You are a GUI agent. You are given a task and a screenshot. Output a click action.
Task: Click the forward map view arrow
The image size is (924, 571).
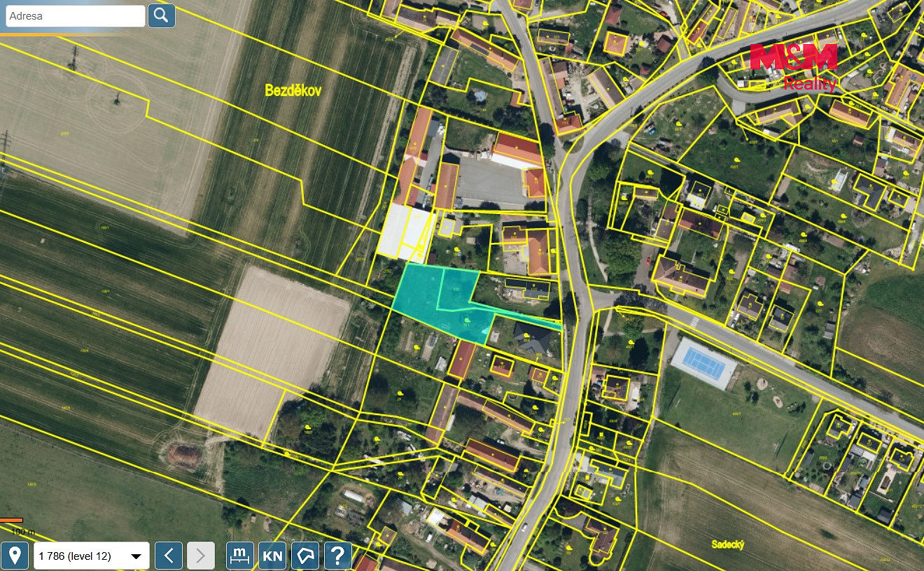click(x=200, y=556)
